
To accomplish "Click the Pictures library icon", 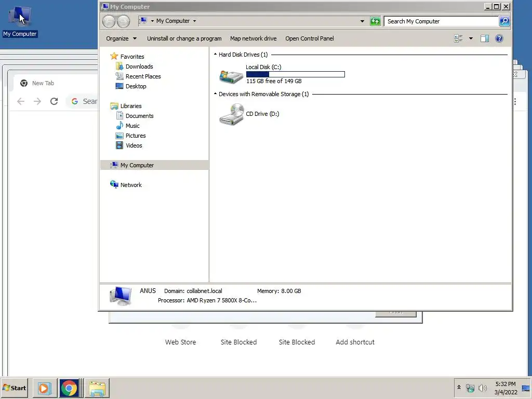I will click(x=119, y=136).
